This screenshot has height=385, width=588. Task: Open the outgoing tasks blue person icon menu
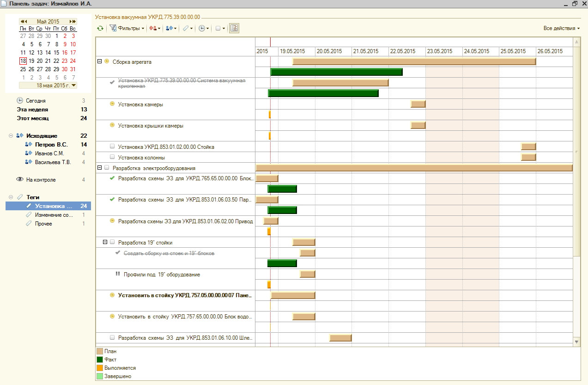coord(171,28)
